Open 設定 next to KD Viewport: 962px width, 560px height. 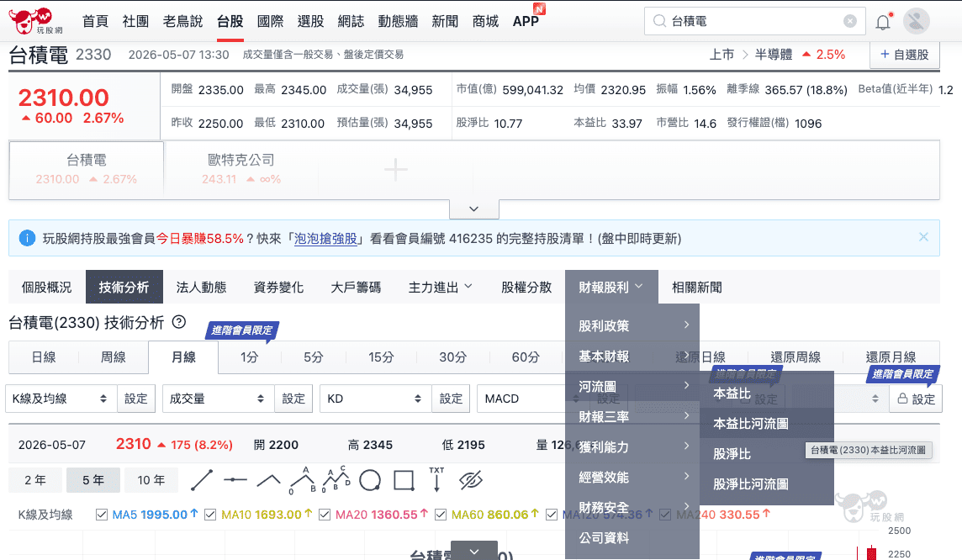click(x=451, y=399)
